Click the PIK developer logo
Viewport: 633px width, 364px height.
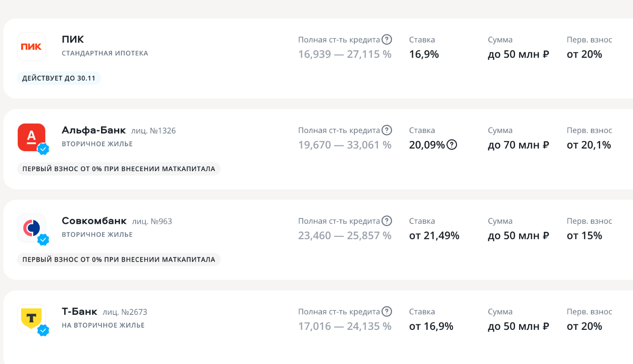pyautogui.click(x=31, y=47)
